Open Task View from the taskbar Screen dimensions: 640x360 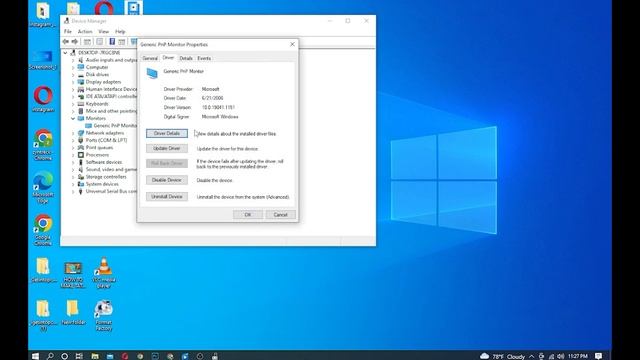pos(79,356)
